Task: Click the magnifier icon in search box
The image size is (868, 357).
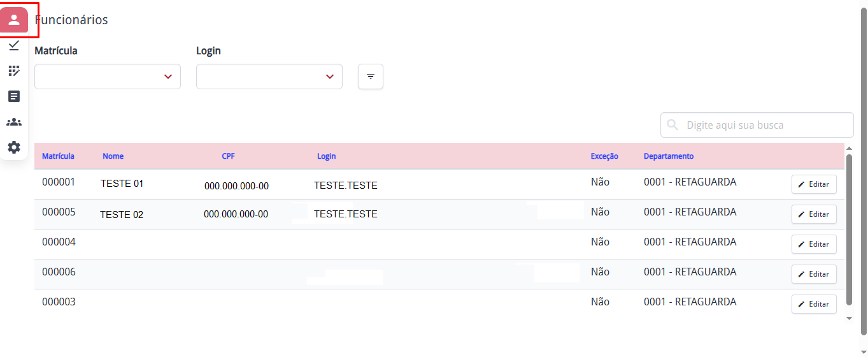Action: pyautogui.click(x=672, y=125)
